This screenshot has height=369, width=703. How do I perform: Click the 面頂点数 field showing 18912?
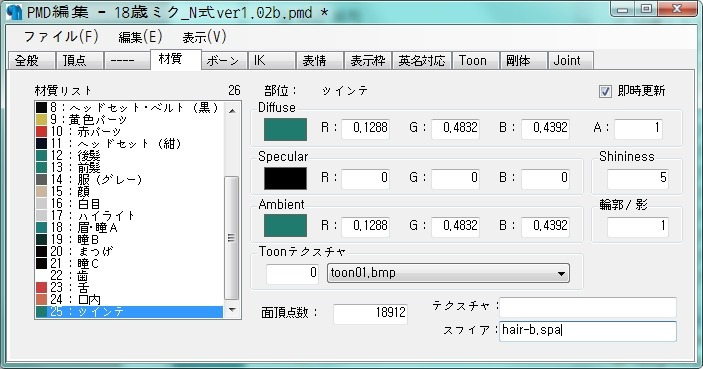pyautogui.click(x=370, y=313)
